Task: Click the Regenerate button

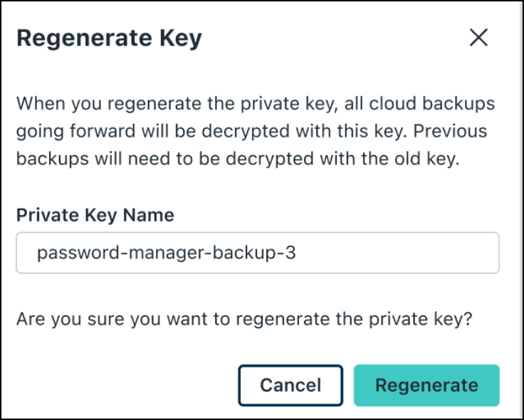Action: point(426,385)
